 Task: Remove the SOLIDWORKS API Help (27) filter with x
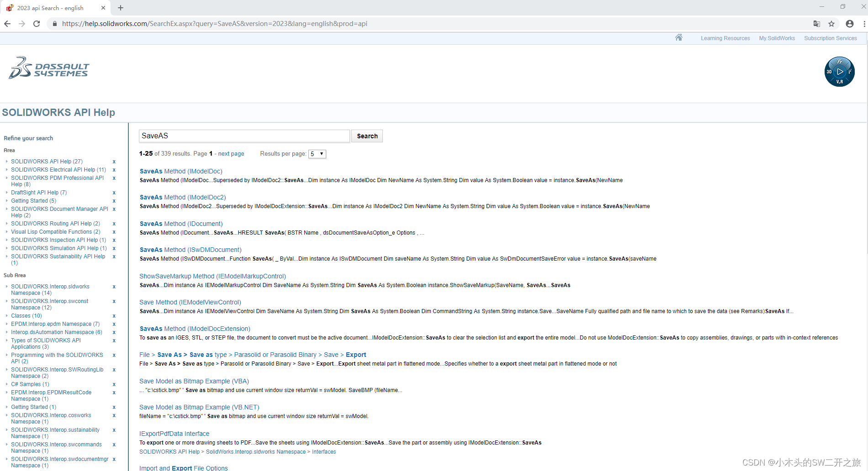click(114, 162)
